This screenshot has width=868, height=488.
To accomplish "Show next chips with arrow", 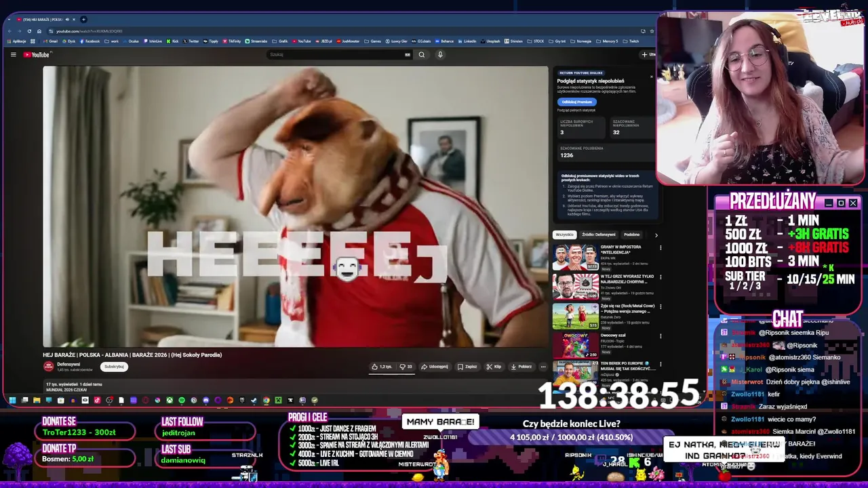I will point(656,235).
